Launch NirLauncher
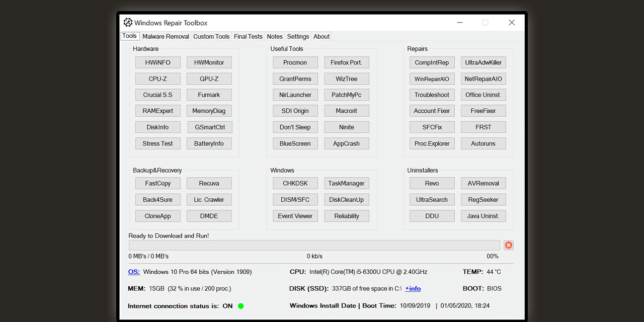 [295, 95]
